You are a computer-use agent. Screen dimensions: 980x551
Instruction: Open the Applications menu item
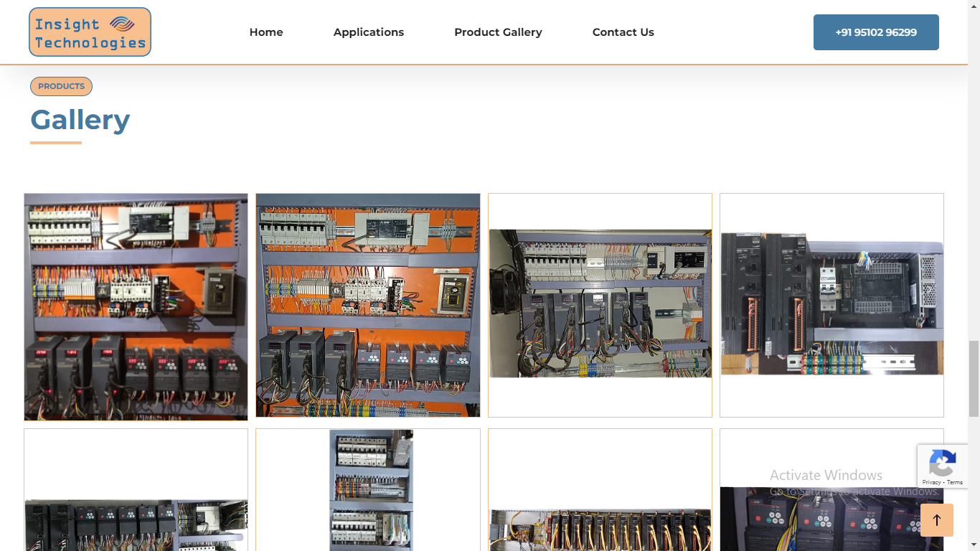point(369,32)
